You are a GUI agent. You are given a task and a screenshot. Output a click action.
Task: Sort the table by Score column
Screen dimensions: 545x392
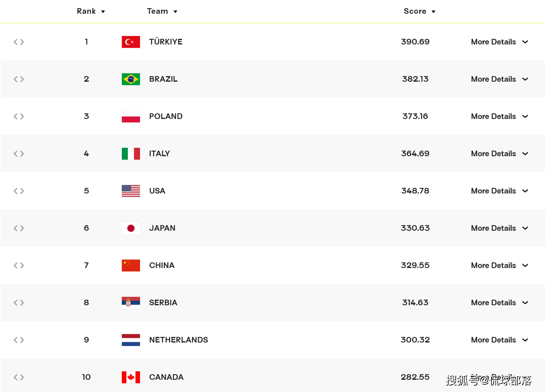point(419,12)
